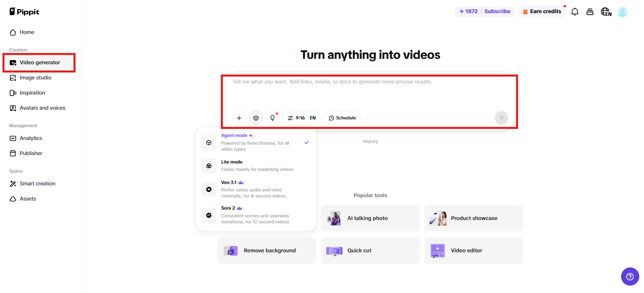Click Video editor thumbnail
This screenshot has height=293, width=644.
click(x=438, y=251)
